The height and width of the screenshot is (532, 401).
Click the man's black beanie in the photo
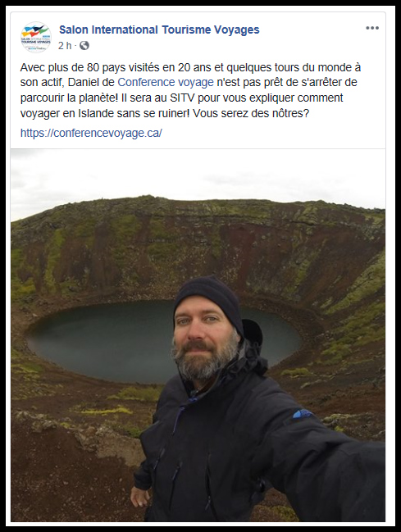(207, 298)
